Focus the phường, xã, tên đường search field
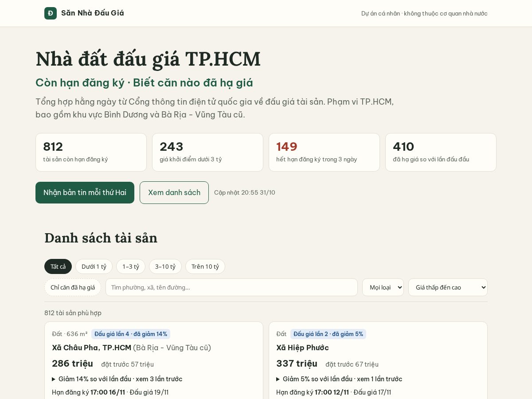532x399 pixels. pos(231,287)
